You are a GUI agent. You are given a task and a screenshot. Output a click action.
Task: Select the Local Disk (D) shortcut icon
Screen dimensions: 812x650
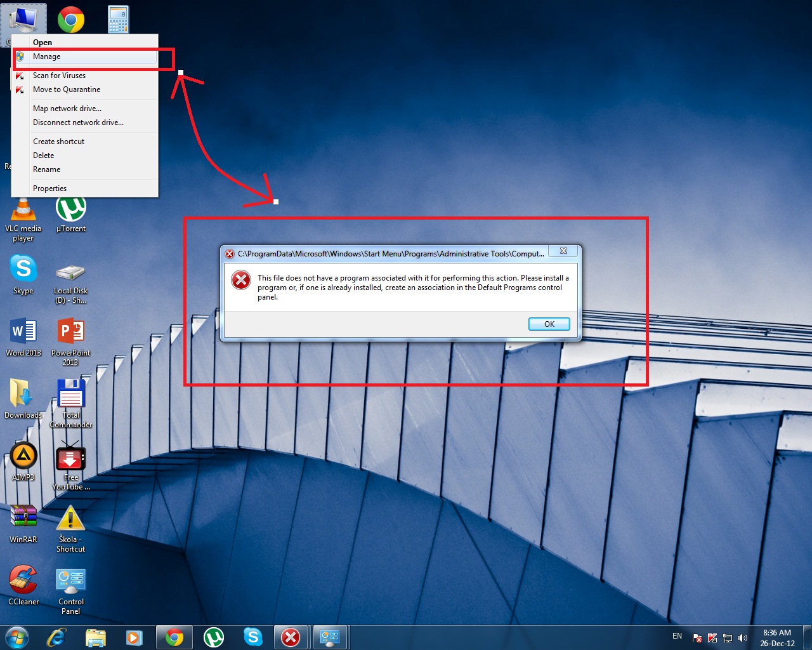click(x=70, y=284)
